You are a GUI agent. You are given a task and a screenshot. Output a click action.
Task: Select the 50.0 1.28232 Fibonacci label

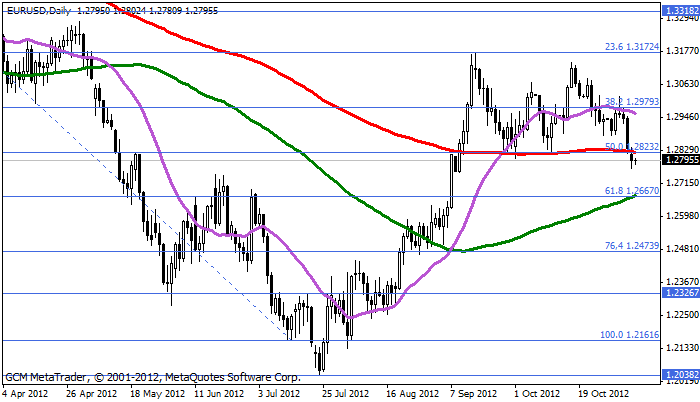pyautogui.click(x=632, y=147)
